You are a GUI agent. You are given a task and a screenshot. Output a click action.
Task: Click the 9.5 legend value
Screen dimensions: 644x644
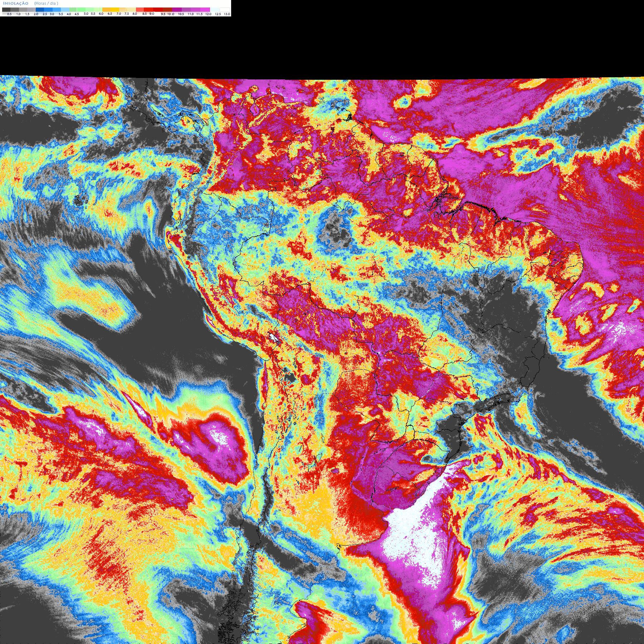coord(163,14)
